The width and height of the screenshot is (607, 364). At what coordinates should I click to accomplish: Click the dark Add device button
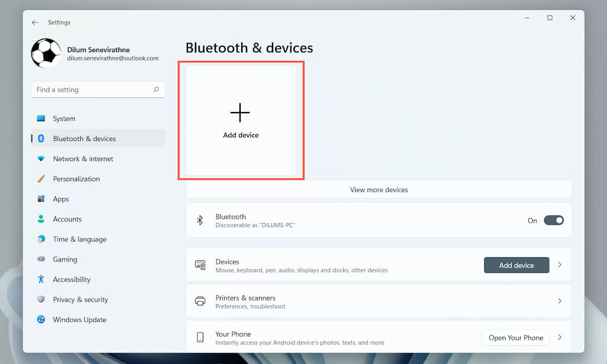click(516, 265)
